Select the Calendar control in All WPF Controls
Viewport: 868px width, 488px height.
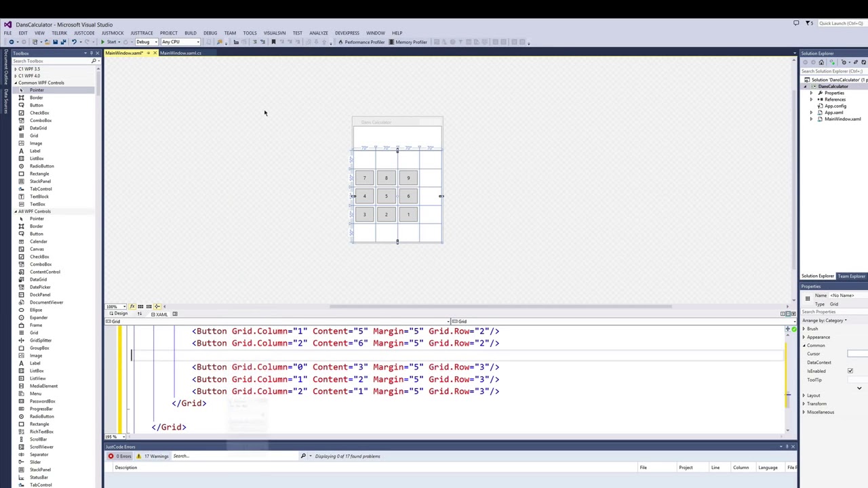(38, 241)
